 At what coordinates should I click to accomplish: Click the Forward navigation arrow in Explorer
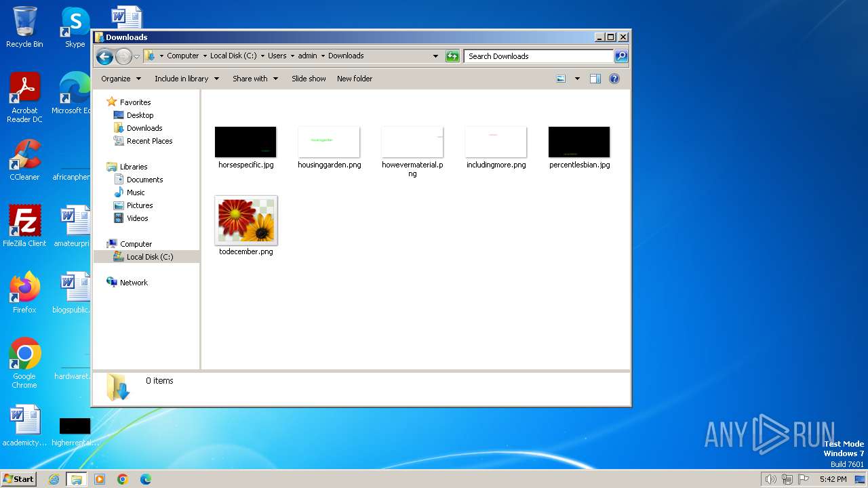coord(123,56)
